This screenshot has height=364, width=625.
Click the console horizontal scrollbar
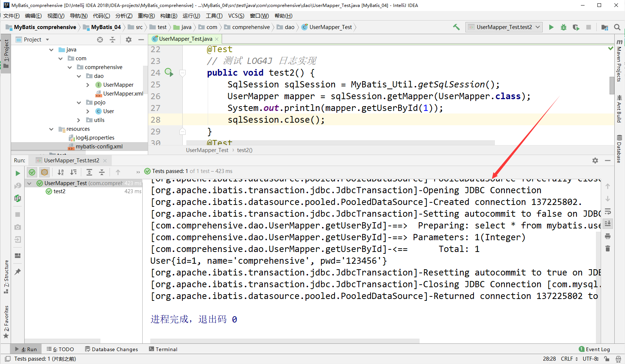click(x=285, y=340)
